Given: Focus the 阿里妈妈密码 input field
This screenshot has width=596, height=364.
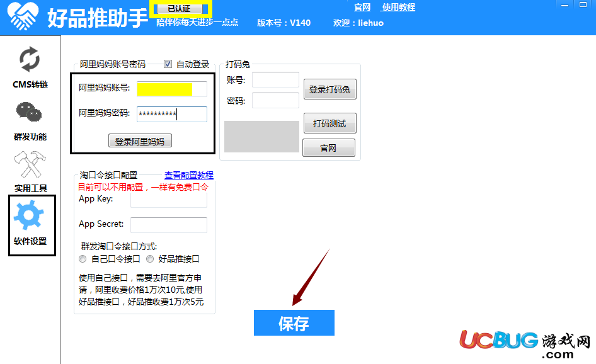Looking at the screenshot, I should coord(172,114).
